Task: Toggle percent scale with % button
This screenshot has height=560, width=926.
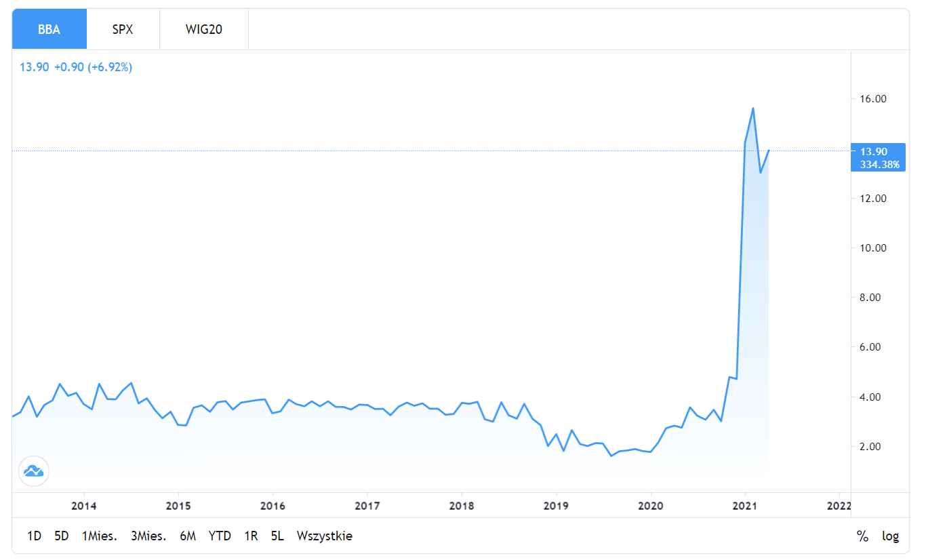Action: [862, 536]
